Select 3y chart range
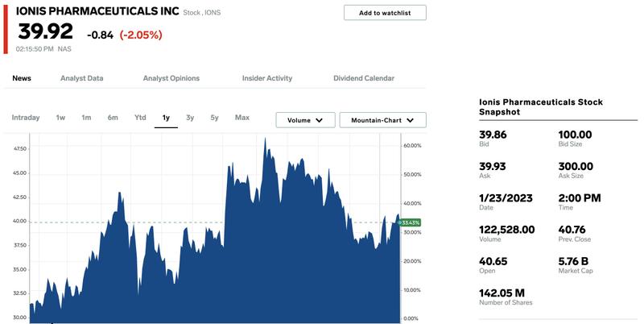The height and width of the screenshot is (324, 644). 190,118
